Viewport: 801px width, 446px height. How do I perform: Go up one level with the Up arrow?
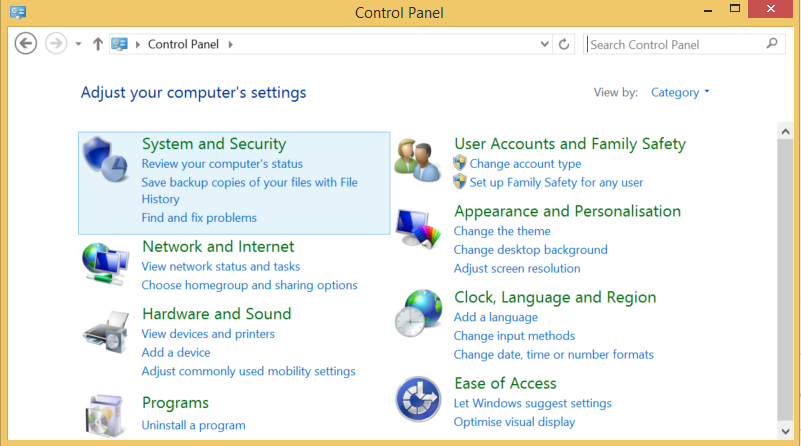98,44
